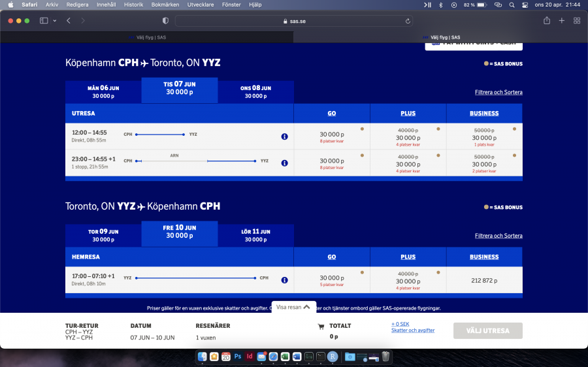Click the shopping cart icon beside TOTALT

321,326
